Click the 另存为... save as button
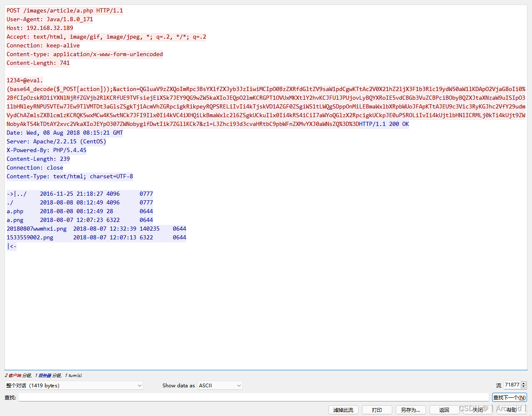532x416 pixels. coord(411,410)
